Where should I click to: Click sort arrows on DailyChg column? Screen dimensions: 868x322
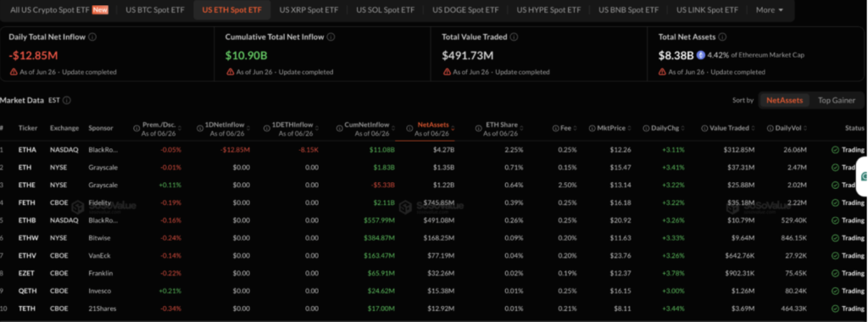(x=682, y=128)
